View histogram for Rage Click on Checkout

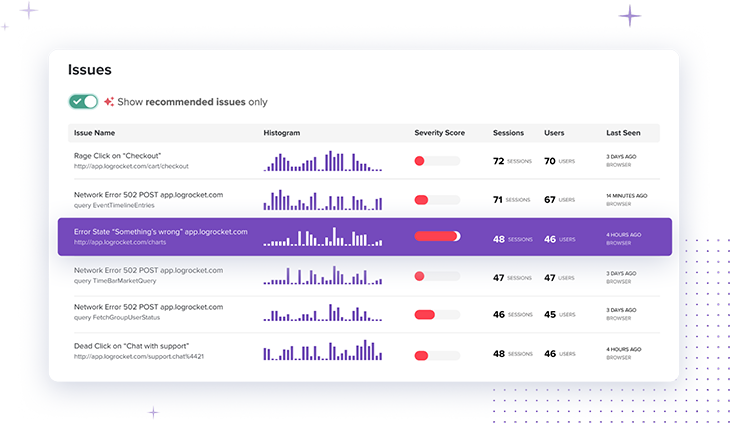[323, 161]
